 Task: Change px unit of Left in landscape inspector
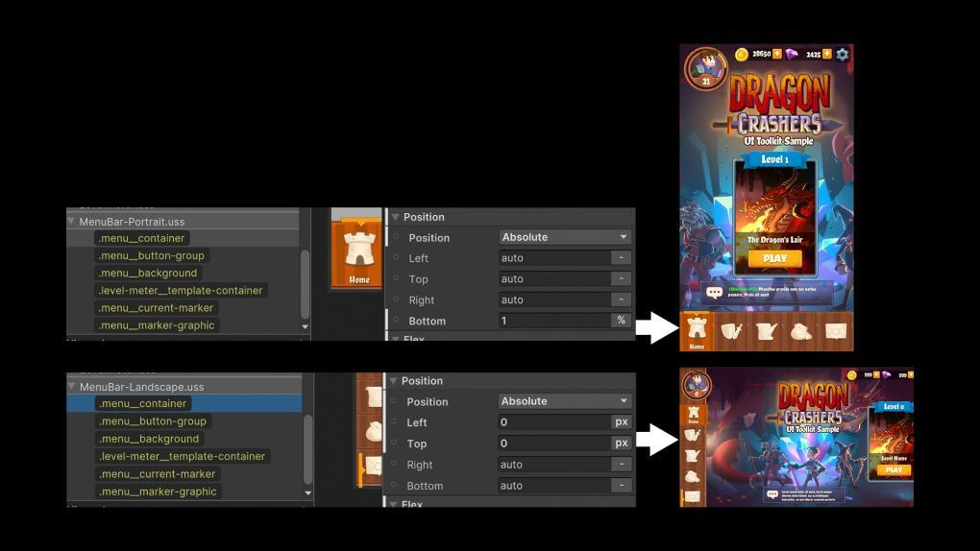(x=622, y=422)
